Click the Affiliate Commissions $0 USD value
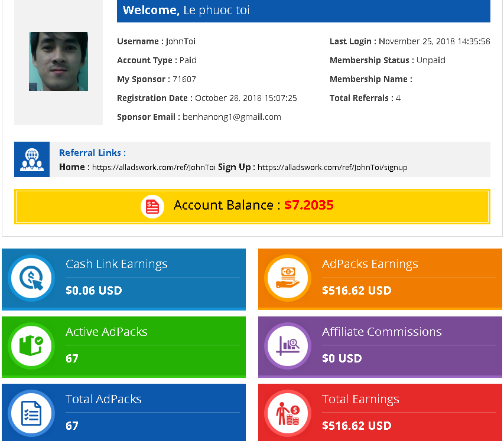This screenshot has width=504, height=441. 342,358
